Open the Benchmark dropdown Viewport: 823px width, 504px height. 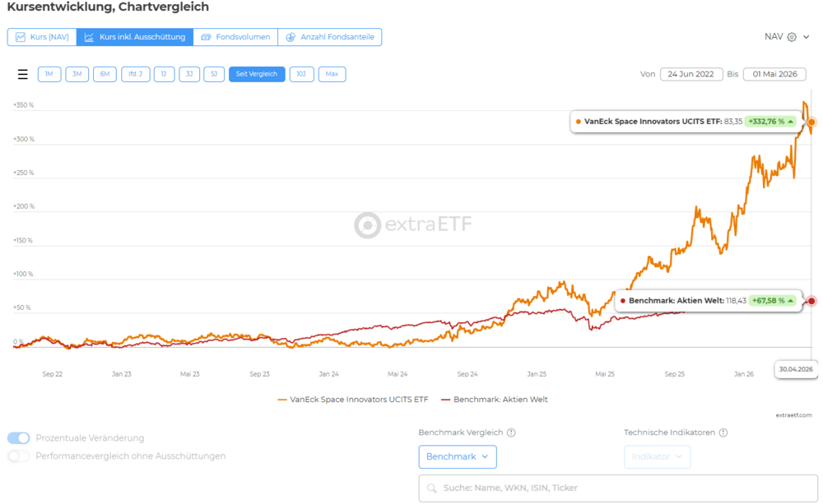click(458, 457)
